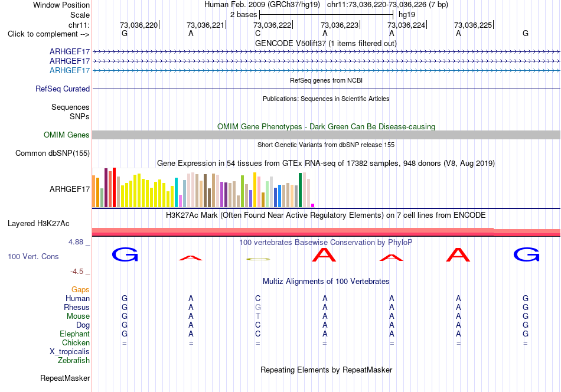Open the RefSeq Curated track label
This screenshot has height=392, width=561.
coord(63,89)
